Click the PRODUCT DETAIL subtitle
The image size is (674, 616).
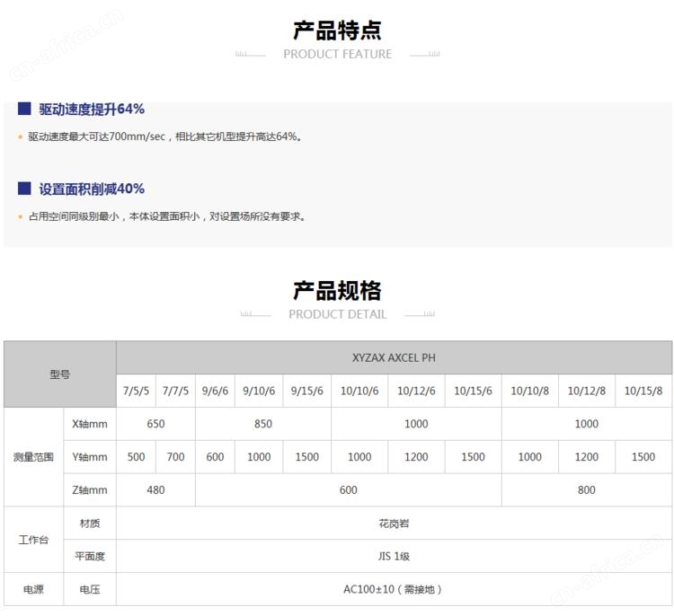(x=337, y=314)
